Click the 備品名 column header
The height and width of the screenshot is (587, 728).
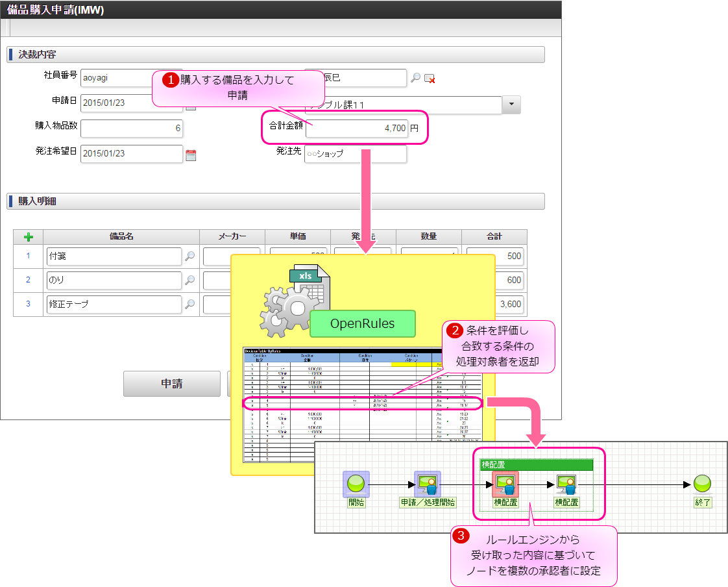[x=121, y=236]
